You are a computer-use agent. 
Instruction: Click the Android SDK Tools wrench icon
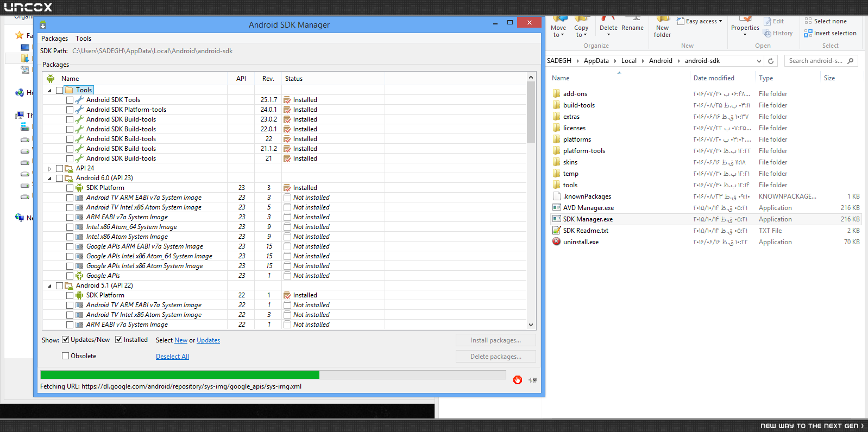tap(79, 100)
